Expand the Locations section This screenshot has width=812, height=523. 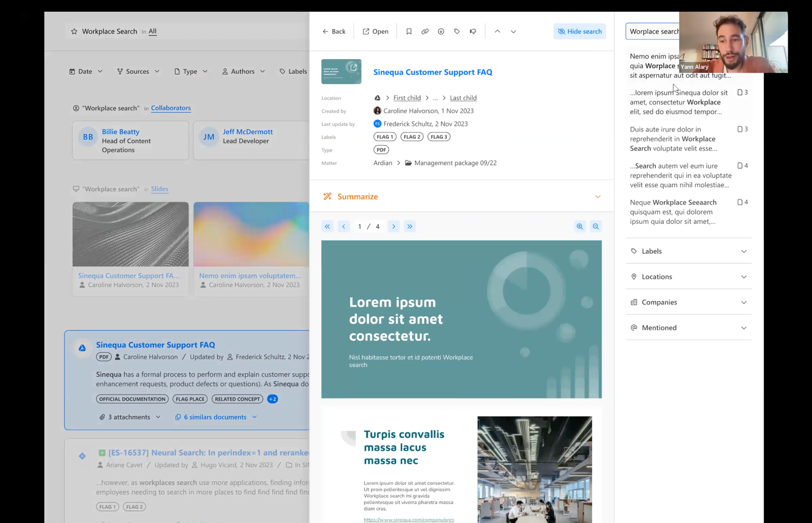point(689,277)
